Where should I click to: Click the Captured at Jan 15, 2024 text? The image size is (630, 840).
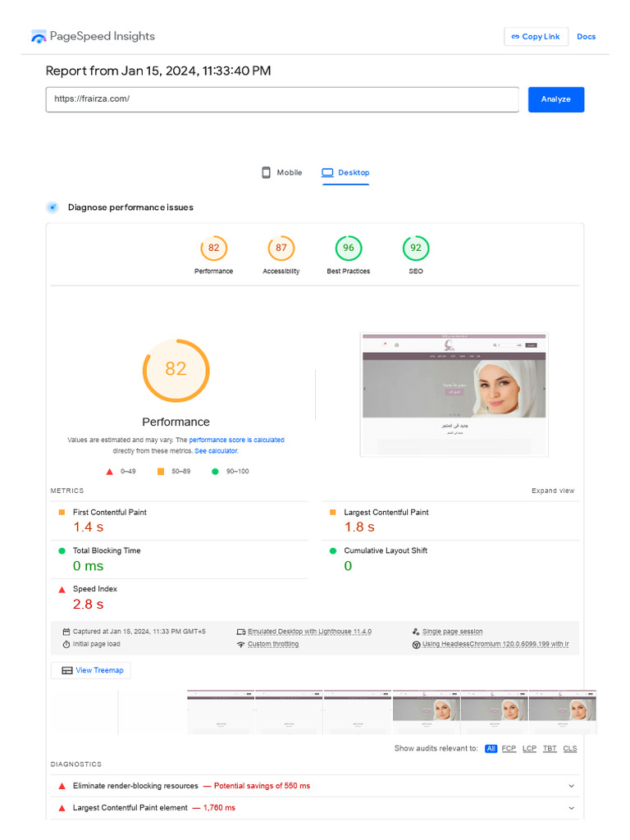[x=139, y=632]
